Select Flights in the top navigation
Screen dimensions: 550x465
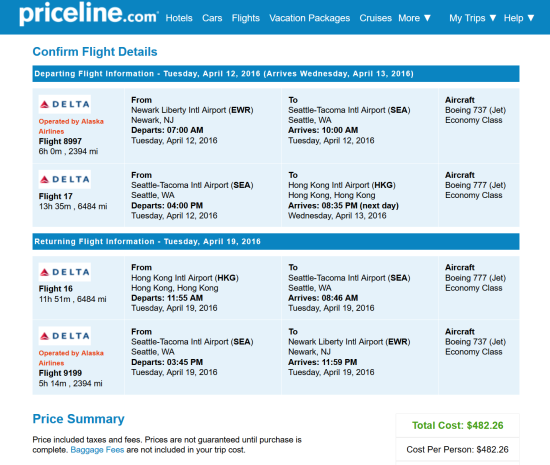click(x=246, y=18)
